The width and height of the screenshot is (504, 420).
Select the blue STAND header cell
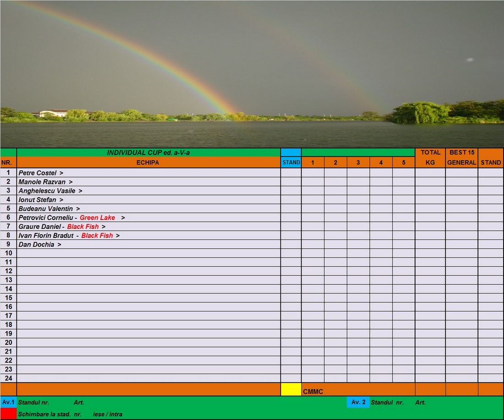coord(291,162)
